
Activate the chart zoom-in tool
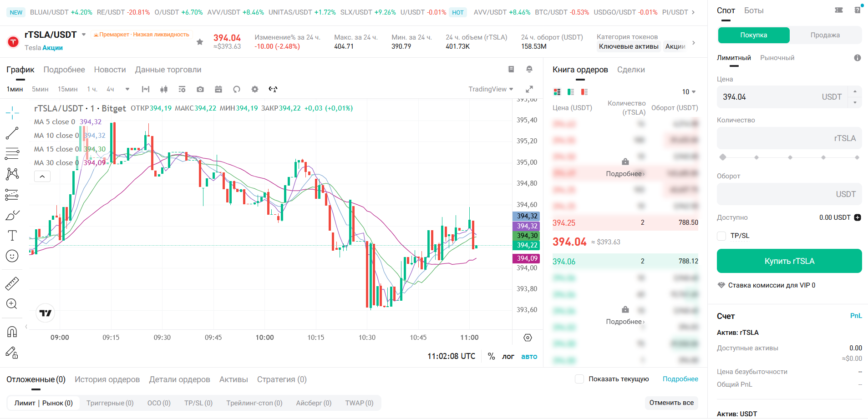click(12, 304)
